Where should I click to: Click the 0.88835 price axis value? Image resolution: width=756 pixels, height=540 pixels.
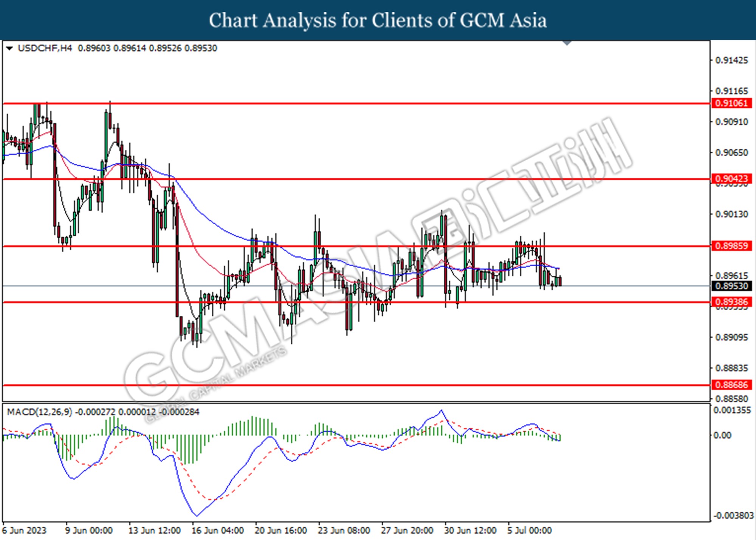coord(732,368)
